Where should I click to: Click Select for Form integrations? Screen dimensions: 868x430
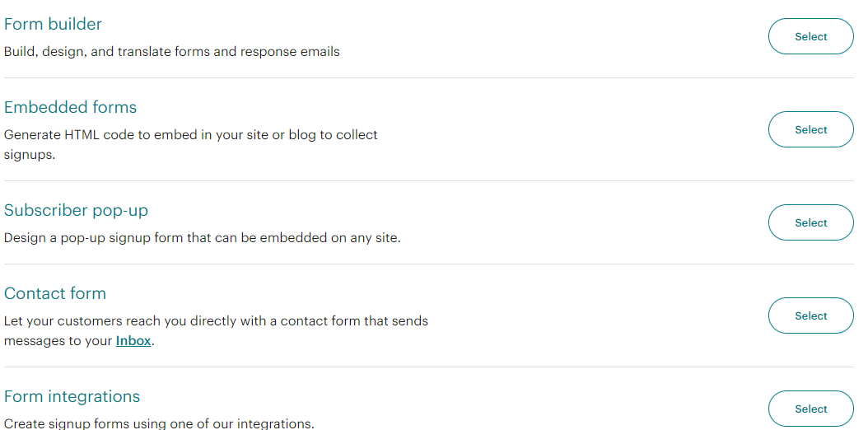[810, 409]
